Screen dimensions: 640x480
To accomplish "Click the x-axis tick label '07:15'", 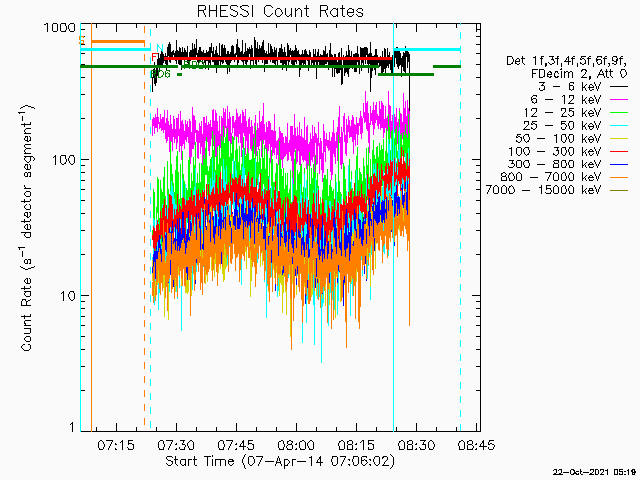I will click(116, 445).
